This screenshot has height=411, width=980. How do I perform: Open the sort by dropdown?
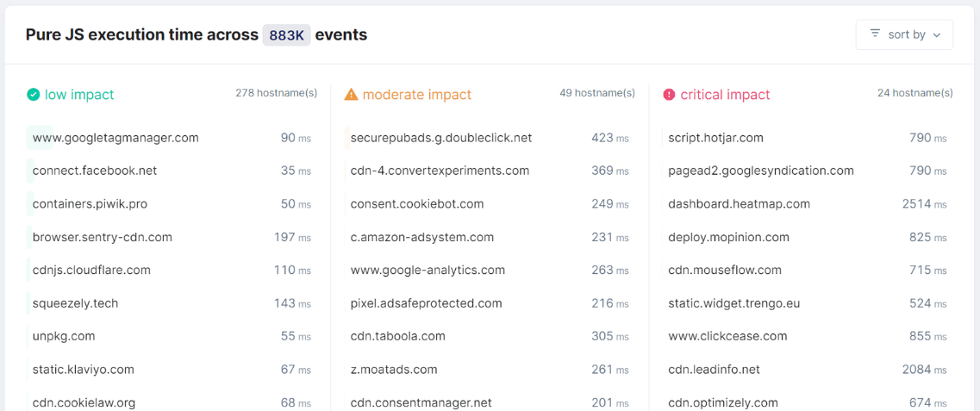904,34
